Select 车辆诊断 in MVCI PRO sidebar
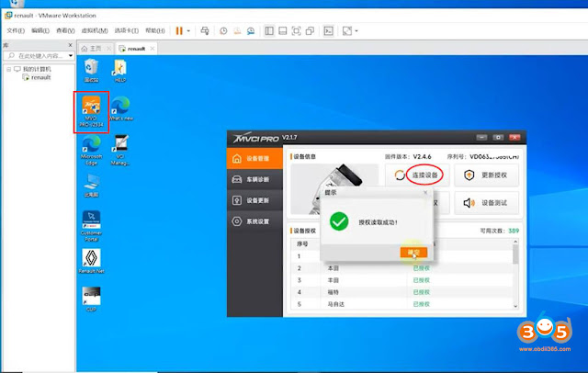588x373 pixels. [x=254, y=179]
